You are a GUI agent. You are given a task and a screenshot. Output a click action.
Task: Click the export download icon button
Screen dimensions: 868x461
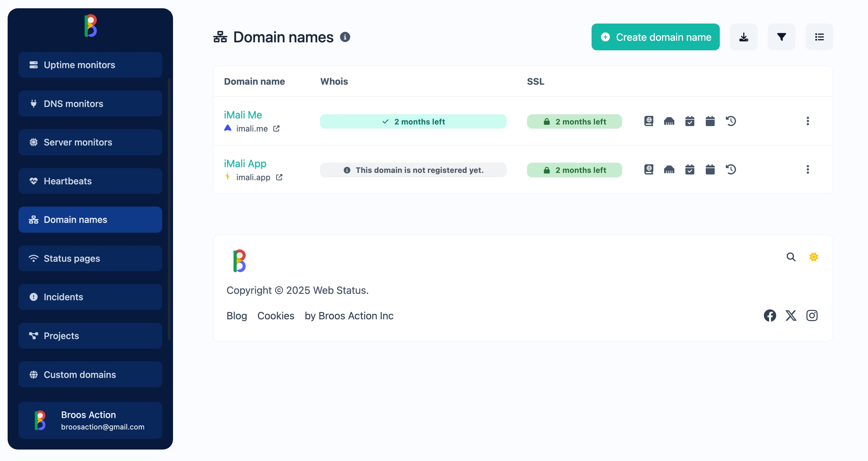point(744,37)
